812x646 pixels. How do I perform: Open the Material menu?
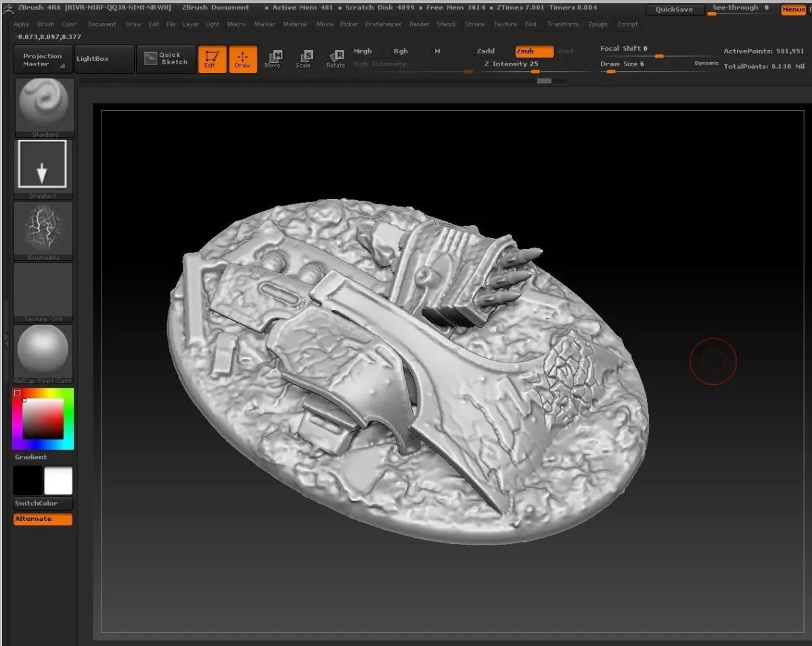(295, 24)
